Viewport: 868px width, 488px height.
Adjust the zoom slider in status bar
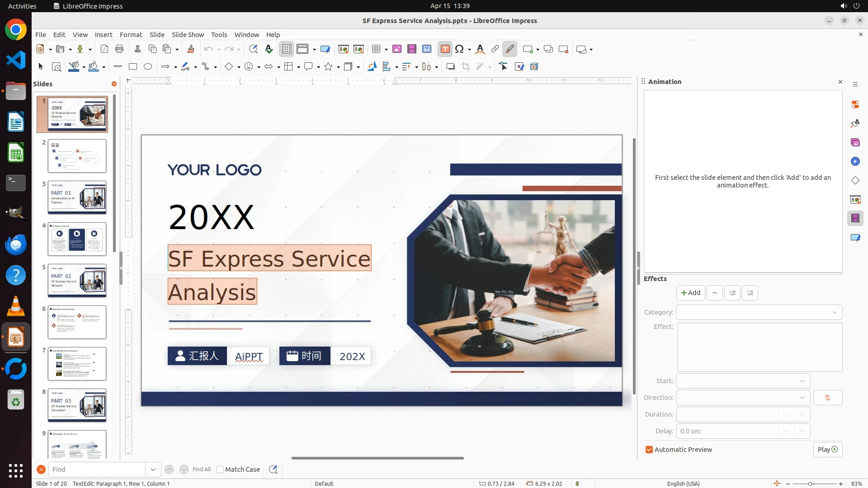[810, 483]
